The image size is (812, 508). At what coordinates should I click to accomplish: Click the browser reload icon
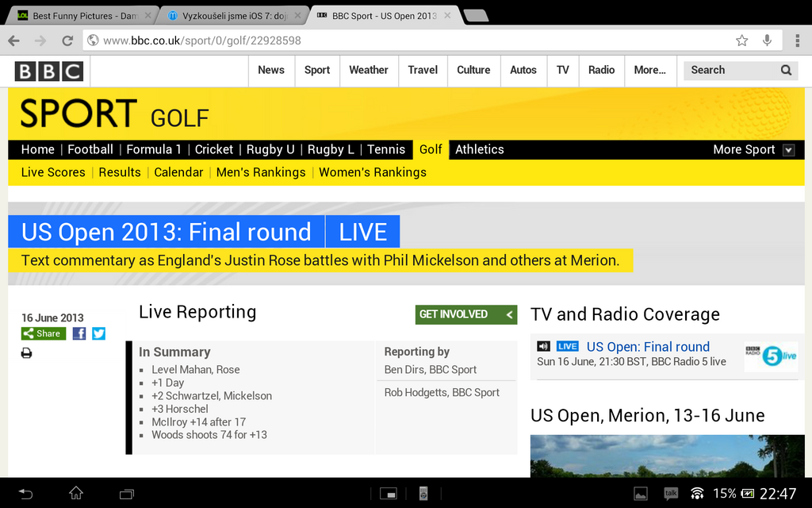(x=67, y=40)
